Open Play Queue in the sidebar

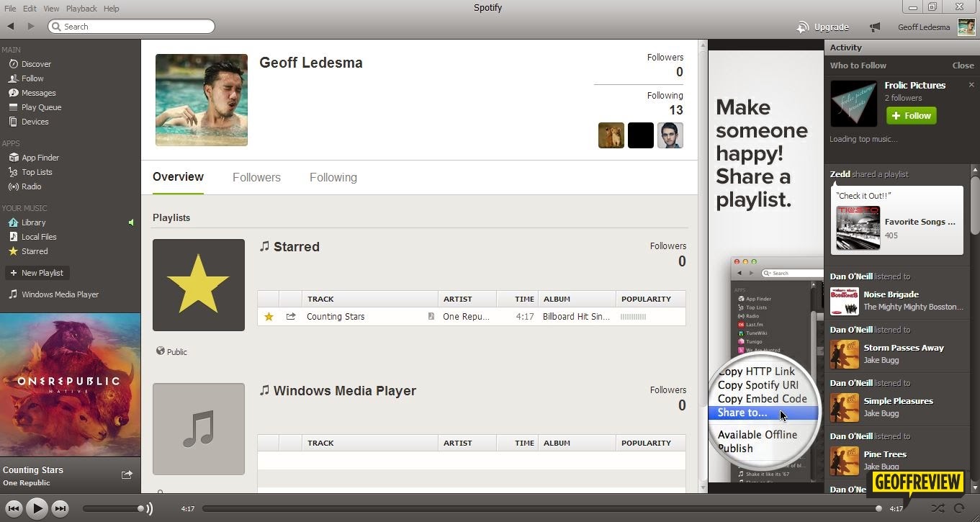pyautogui.click(x=41, y=107)
